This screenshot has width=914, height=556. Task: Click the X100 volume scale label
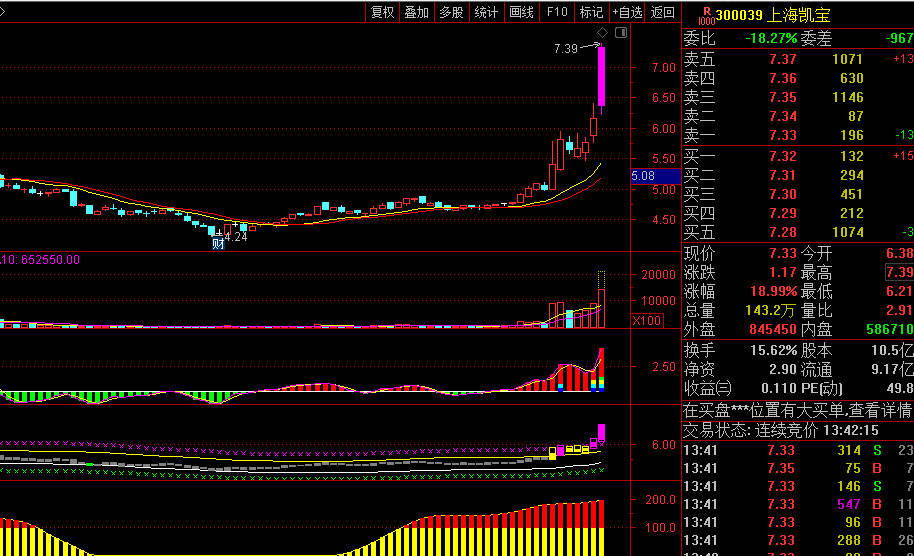click(x=646, y=321)
